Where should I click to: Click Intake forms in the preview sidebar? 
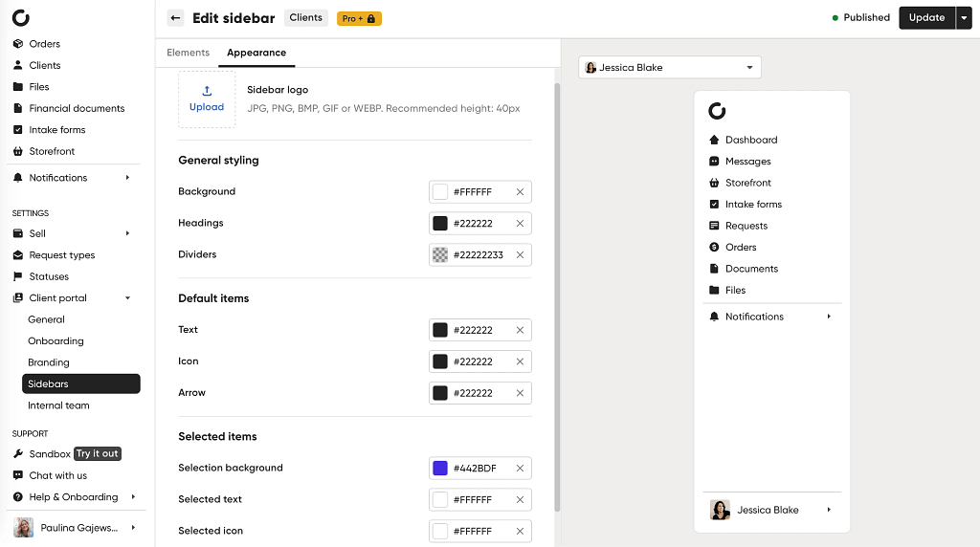pyautogui.click(x=753, y=205)
